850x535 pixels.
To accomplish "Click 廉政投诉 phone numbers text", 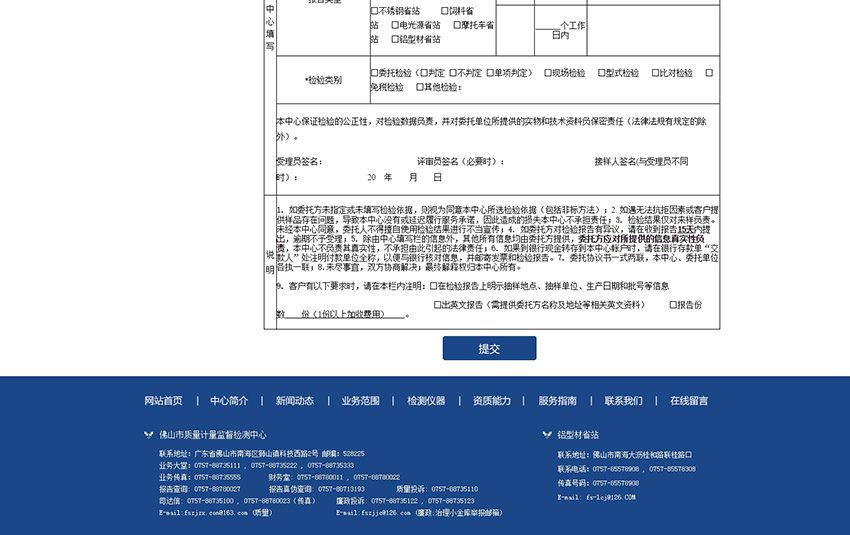I will [405, 501].
